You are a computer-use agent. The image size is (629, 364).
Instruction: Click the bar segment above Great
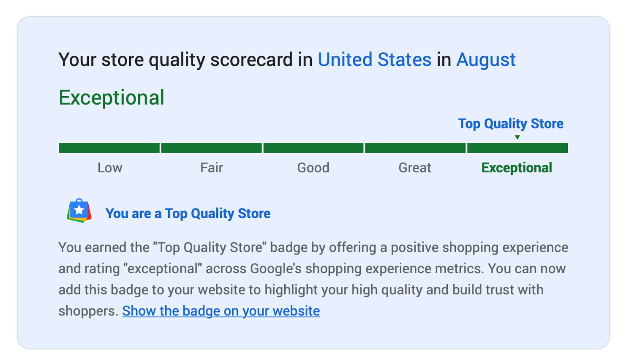415,148
